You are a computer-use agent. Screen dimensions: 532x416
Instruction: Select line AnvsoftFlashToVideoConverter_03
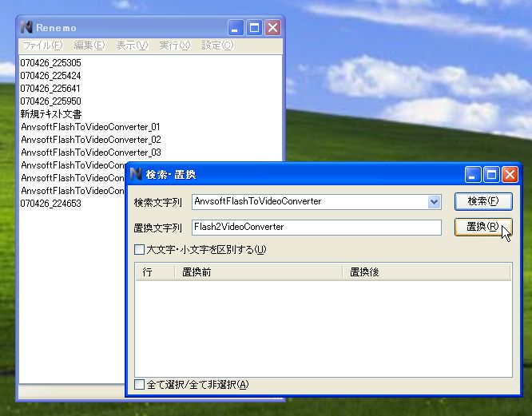(x=91, y=153)
